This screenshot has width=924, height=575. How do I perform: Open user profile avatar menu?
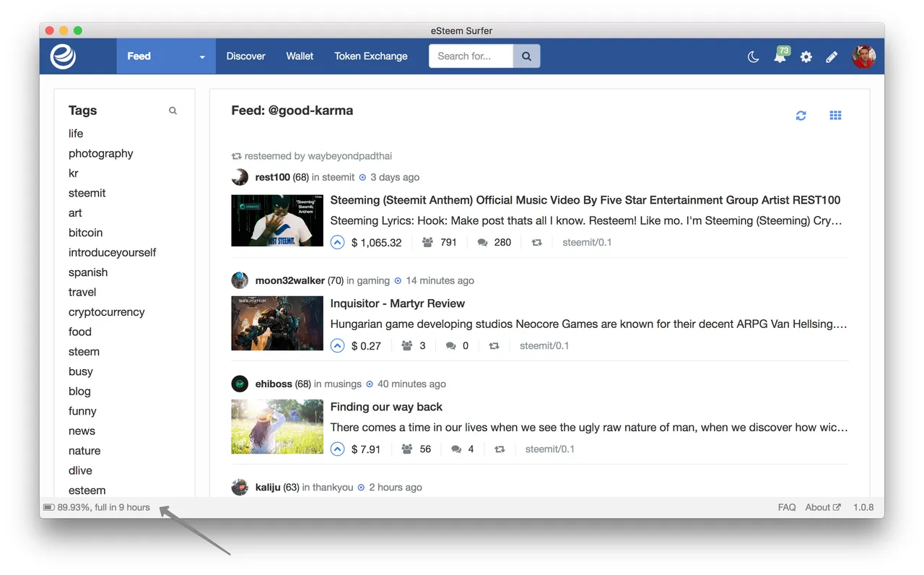pos(863,56)
